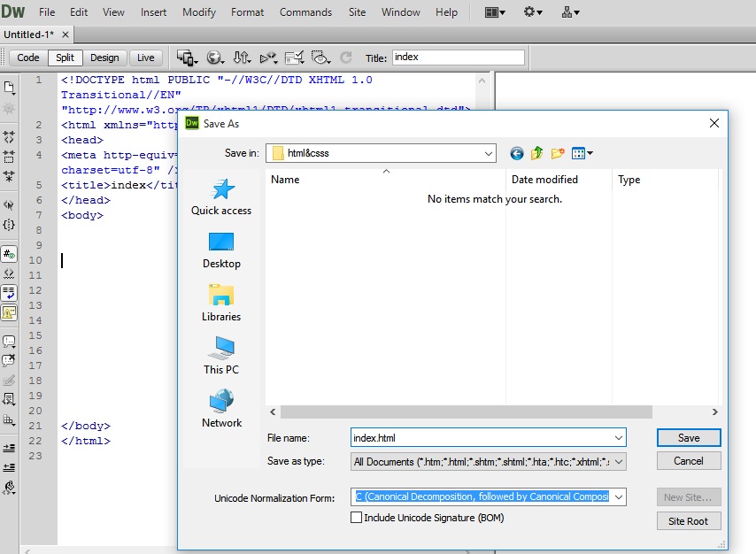Toggle Word Wrap in coding toolbar
The image size is (756, 554).
(9, 293)
